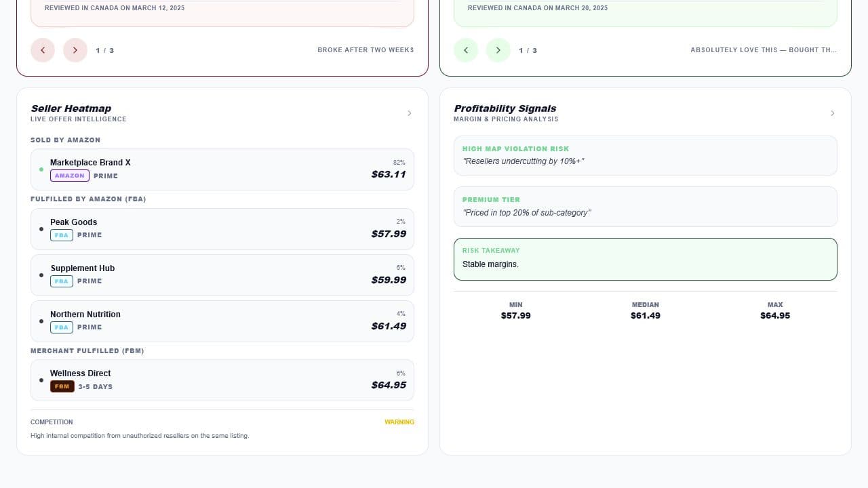Click the yellow WARNING competition label
Screen dimensions: 868x488
[x=399, y=422]
